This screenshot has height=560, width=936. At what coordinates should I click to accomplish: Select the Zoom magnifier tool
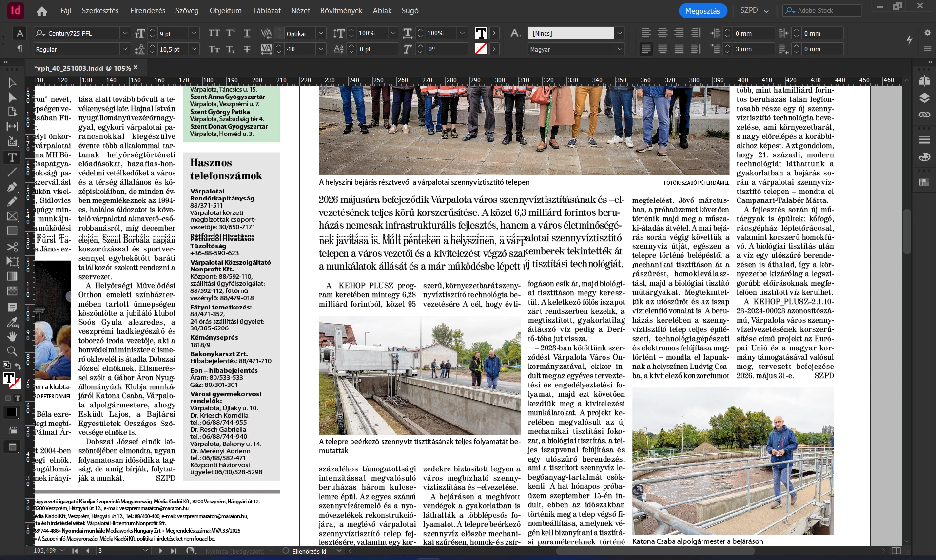(12, 351)
